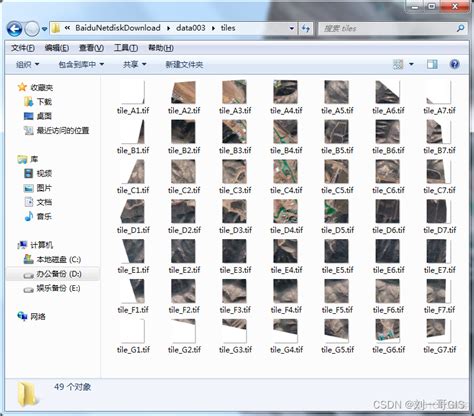Select the tile_F6.tif file icon
Screen dimensions: 474x416
pyautogui.click(x=388, y=291)
